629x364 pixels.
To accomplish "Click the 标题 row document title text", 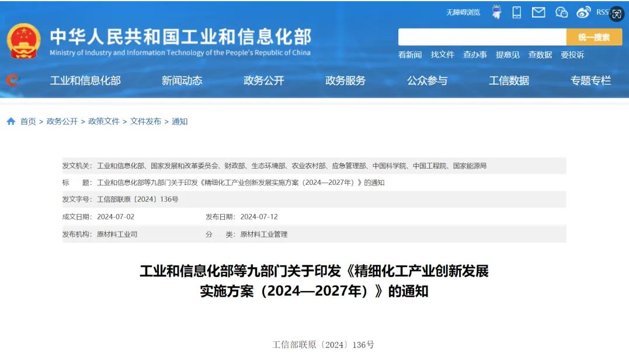I will pyautogui.click(x=241, y=183).
